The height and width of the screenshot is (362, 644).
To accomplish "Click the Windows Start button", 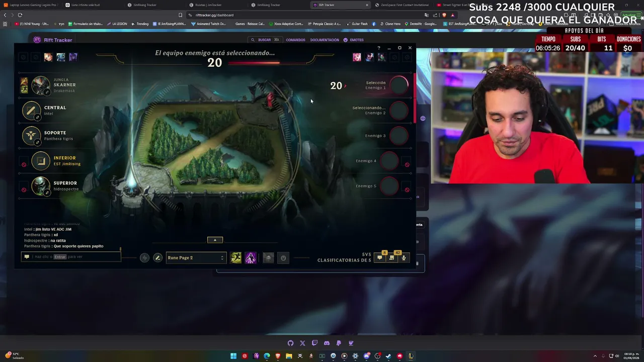I will (233, 356).
